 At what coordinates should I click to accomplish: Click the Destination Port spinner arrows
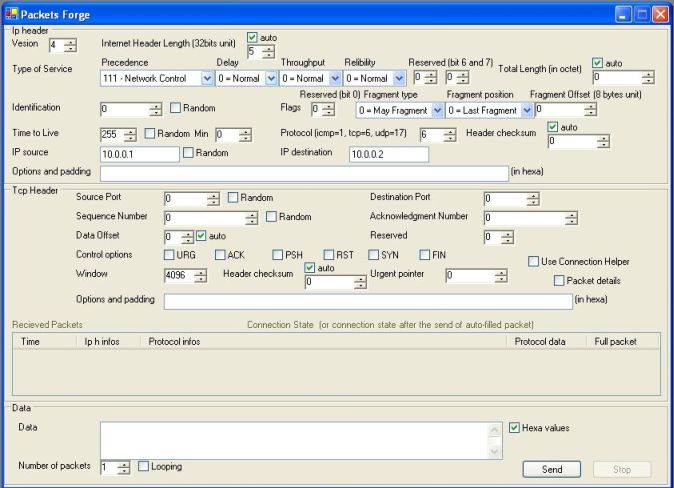pyautogui.click(x=533, y=199)
